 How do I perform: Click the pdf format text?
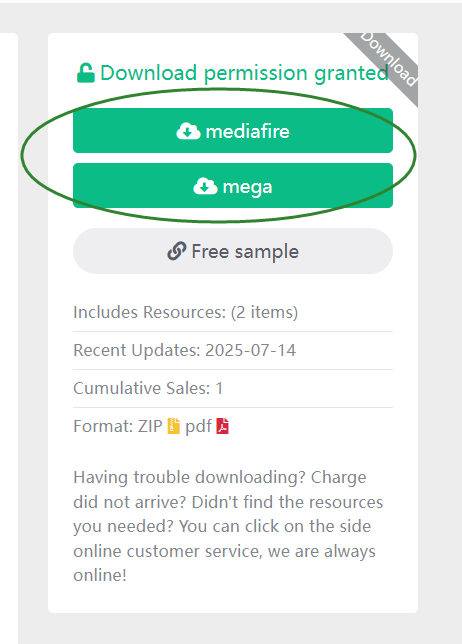[x=198, y=427]
